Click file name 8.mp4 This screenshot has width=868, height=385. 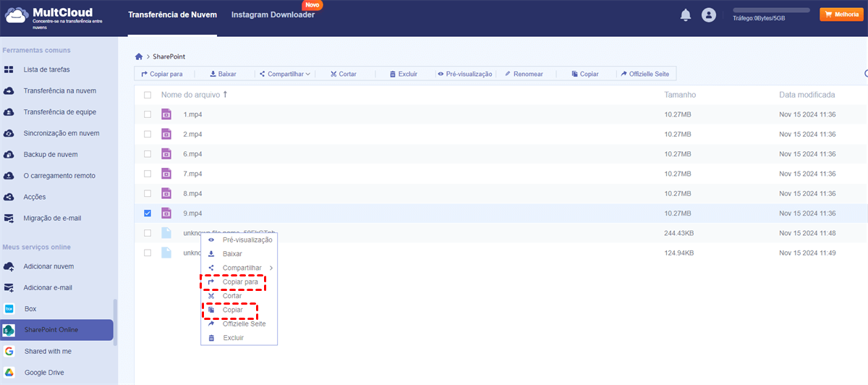[192, 193]
